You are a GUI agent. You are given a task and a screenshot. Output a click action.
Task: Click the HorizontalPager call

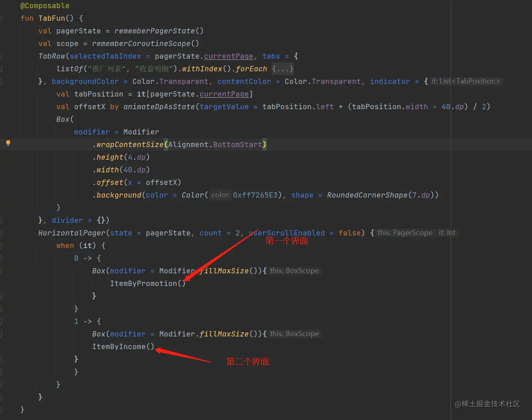pos(72,233)
